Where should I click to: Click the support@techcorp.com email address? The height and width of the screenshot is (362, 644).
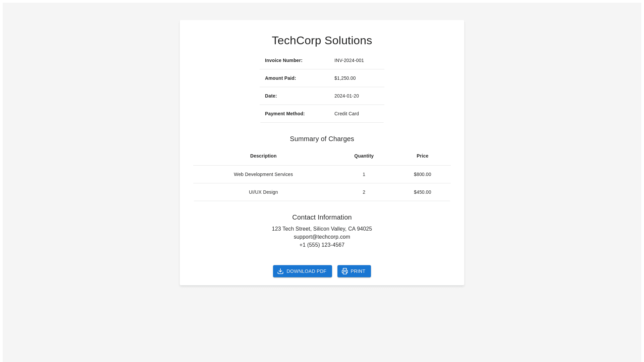322,237
